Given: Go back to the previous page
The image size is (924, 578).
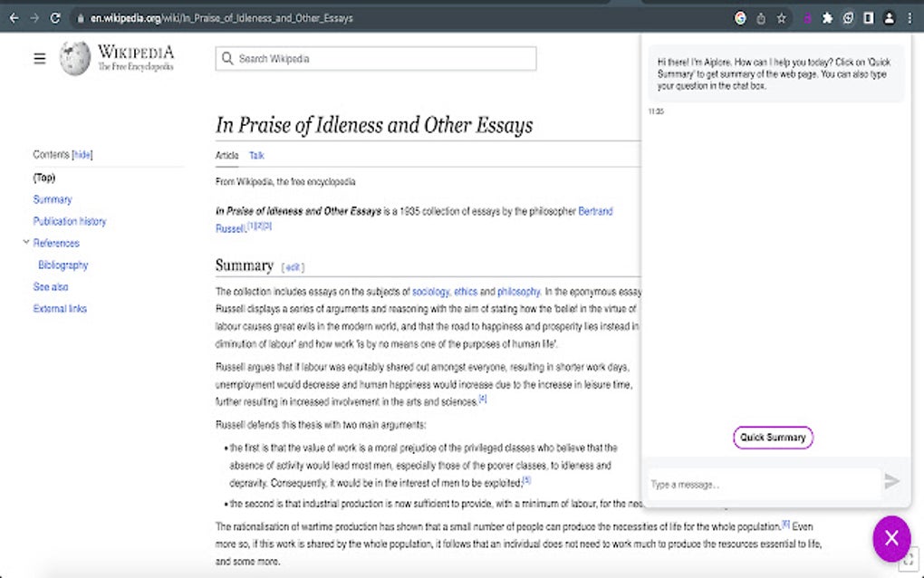Looking at the screenshot, I should pyautogui.click(x=13, y=17).
